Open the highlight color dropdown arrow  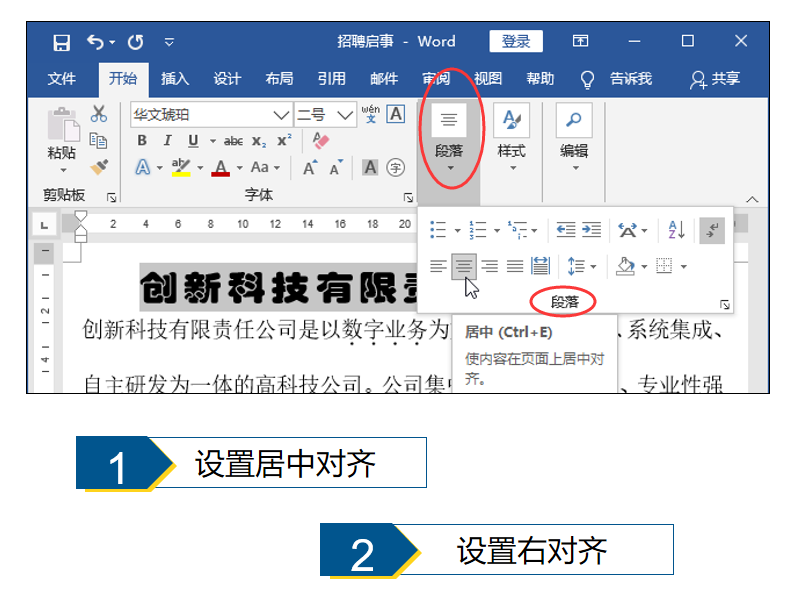pos(200,168)
